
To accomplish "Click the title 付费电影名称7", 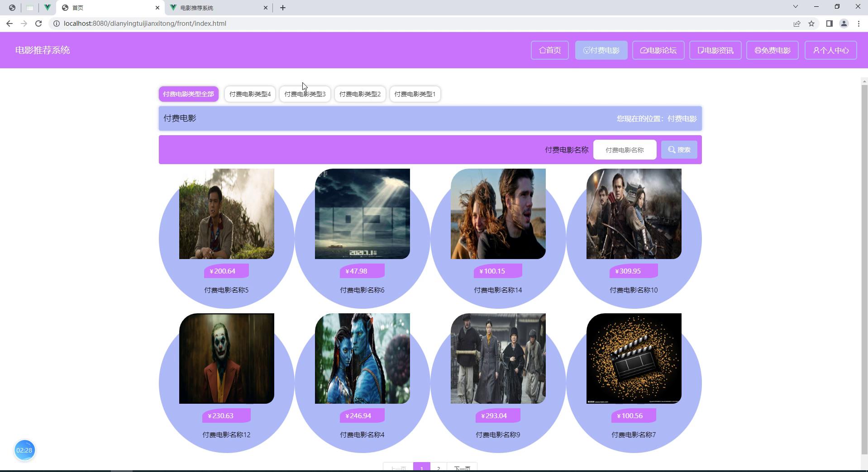I will coord(634,435).
